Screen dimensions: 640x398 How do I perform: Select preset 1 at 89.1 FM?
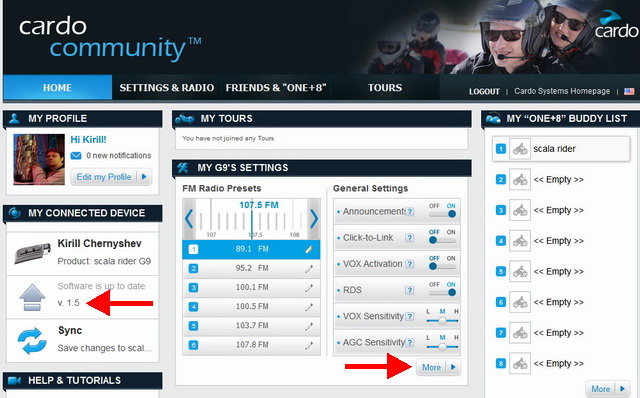[251, 249]
